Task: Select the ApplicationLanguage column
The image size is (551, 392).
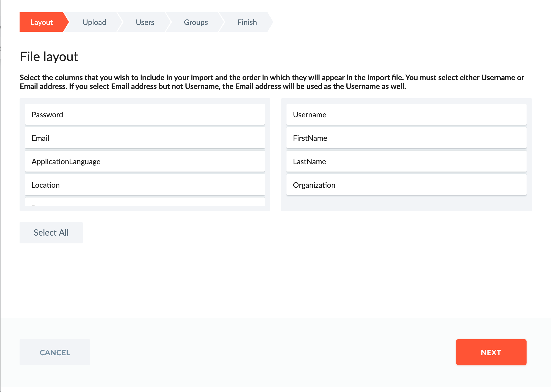Action: 145,161
